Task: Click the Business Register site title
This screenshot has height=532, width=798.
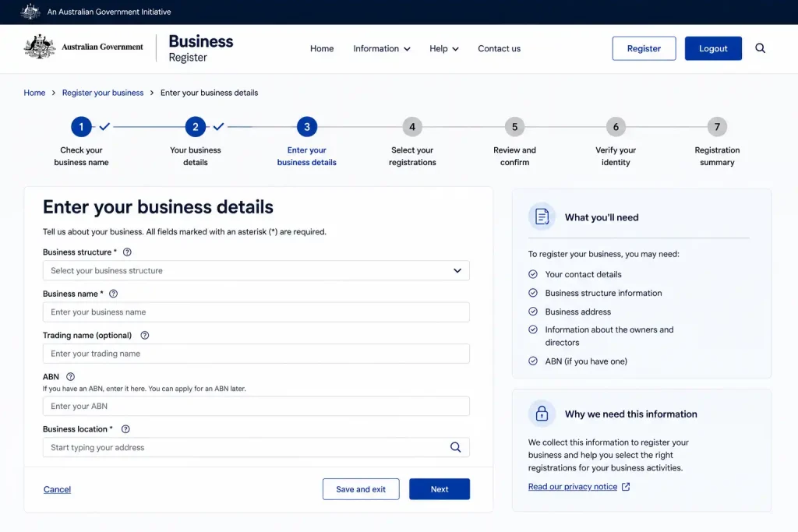Action: [200, 48]
